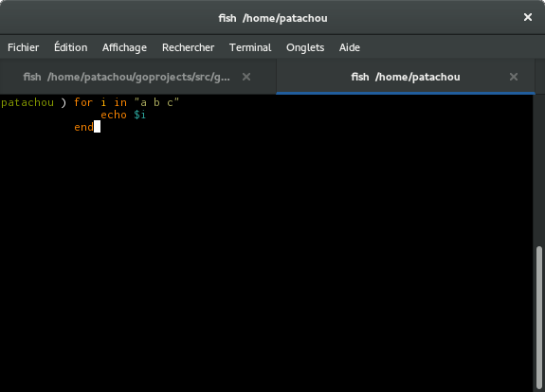Select the fish /home/patachou tab
545x392 pixels.
pyautogui.click(x=406, y=77)
